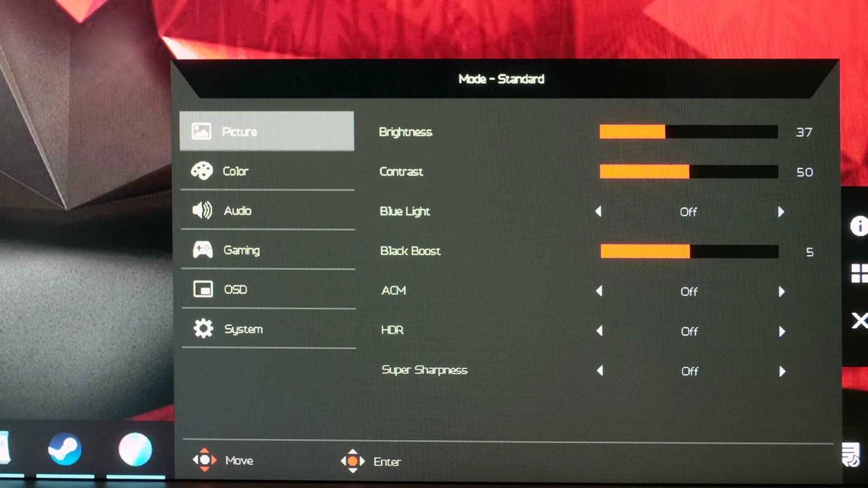Expand Super Sharpness right arrow
Screen dimensions: 868x488
click(x=782, y=370)
